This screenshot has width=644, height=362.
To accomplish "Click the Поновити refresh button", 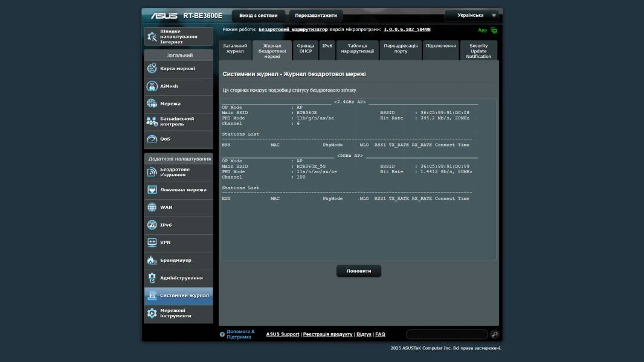I will (x=359, y=271).
